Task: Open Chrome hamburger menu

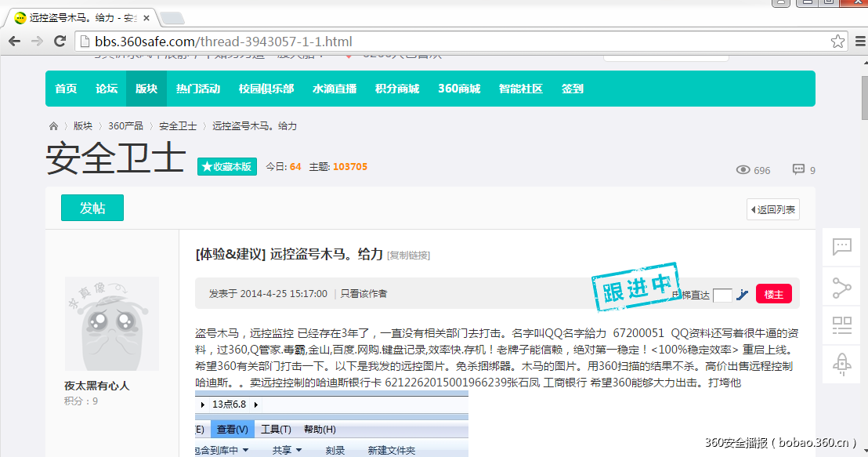Action: tap(859, 42)
